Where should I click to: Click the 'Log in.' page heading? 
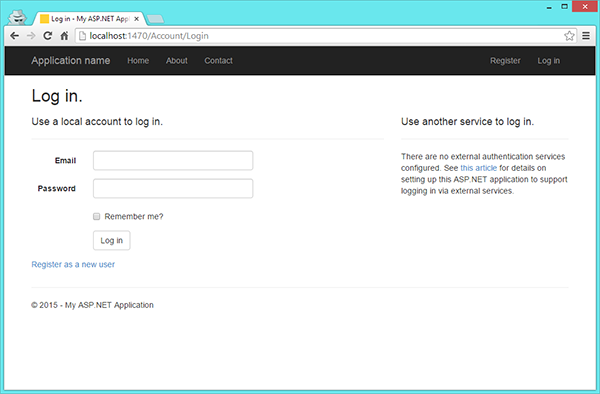[x=57, y=96]
